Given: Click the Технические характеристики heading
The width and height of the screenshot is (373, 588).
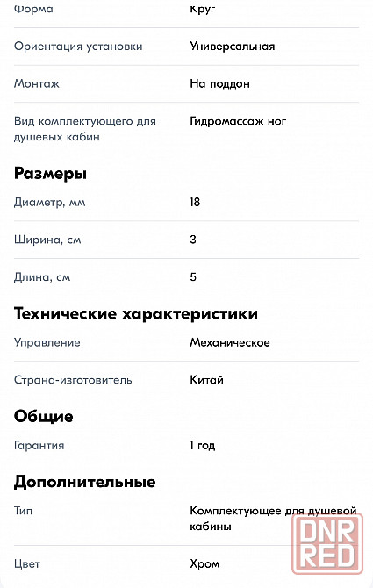Looking at the screenshot, I should coord(136,313).
